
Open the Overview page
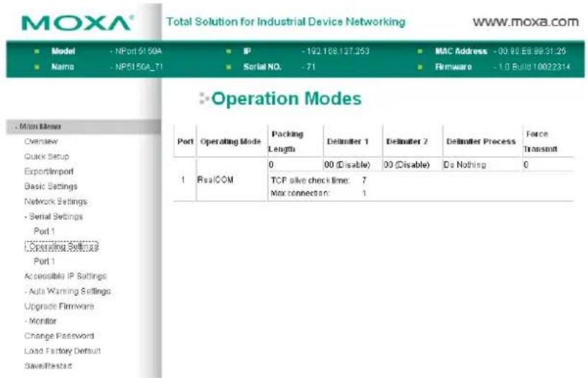tap(41, 142)
